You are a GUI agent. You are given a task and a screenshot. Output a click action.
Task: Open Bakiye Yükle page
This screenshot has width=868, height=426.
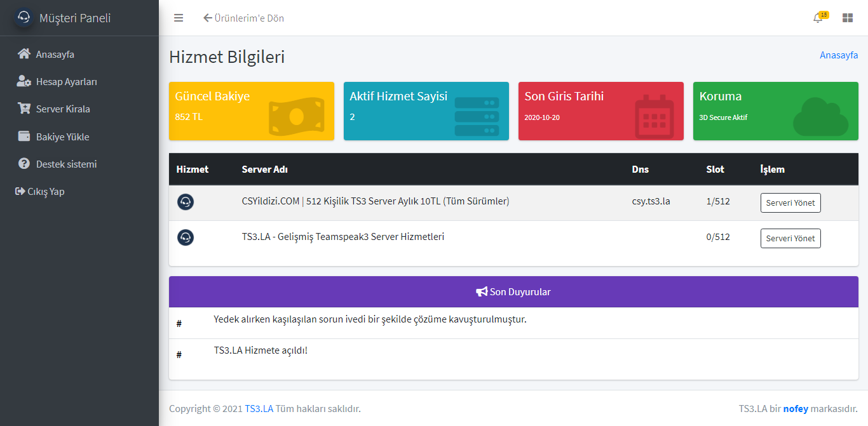tap(62, 136)
